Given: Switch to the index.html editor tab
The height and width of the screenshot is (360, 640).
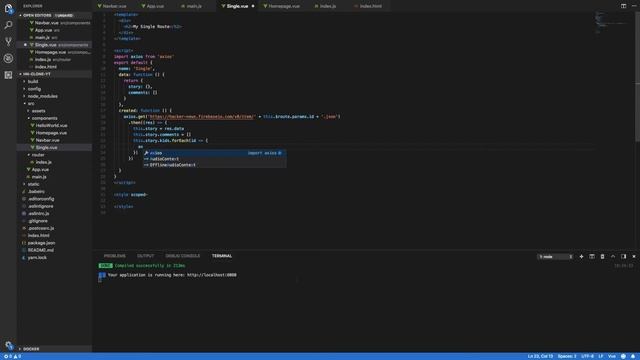Looking at the screenshot, I should [x=370, y=6].
